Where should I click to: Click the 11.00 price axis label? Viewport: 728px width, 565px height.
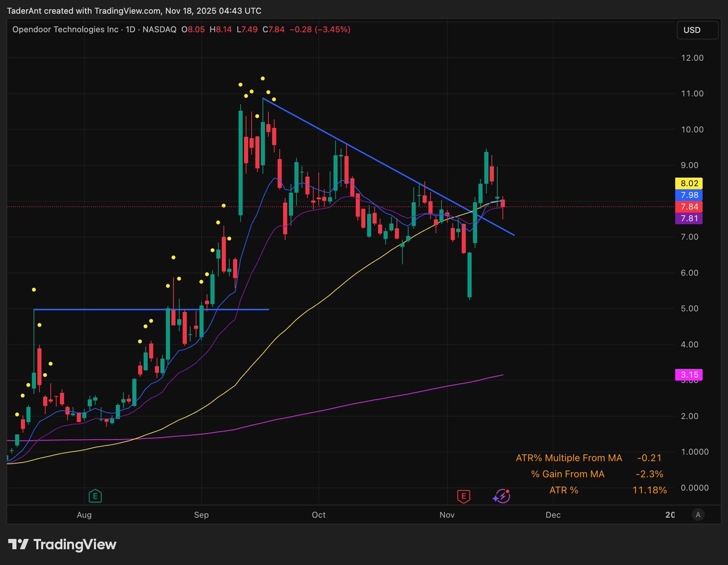pyautogui.click(x=692, y=93)
